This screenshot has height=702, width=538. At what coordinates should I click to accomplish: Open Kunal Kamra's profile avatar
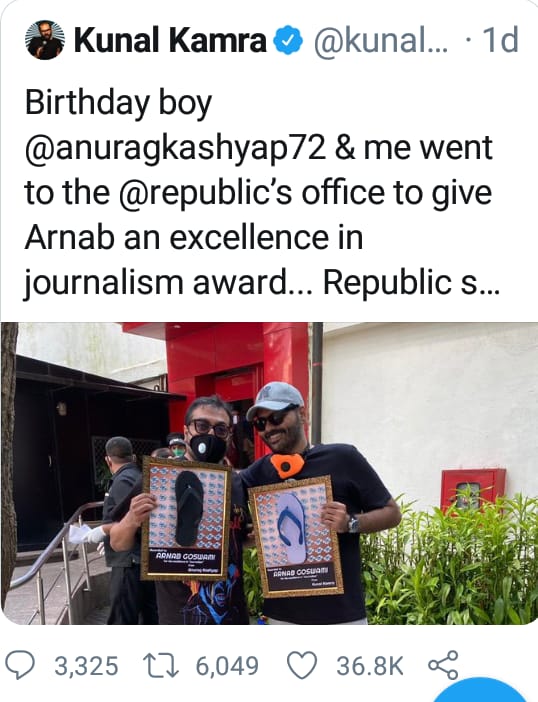point(45,40)
